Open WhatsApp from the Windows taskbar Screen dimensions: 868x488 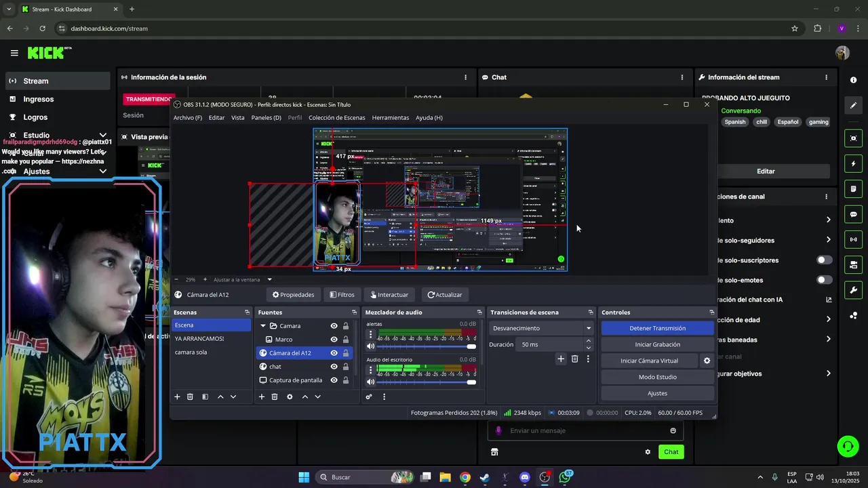pyautogui.click(x=565, y=477)
